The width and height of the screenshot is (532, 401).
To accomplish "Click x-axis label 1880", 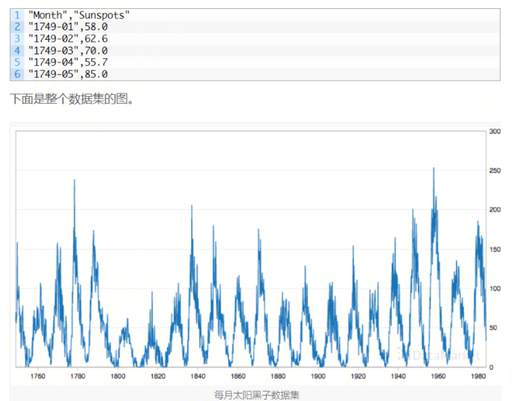I will tap(278, 376).
